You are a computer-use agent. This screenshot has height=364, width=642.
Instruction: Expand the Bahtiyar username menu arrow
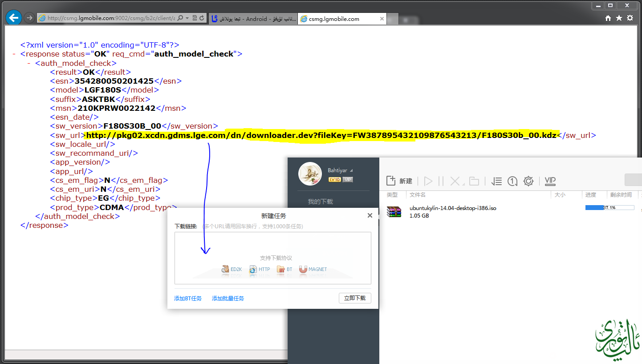pyautogui.click(x=351, y=171)
